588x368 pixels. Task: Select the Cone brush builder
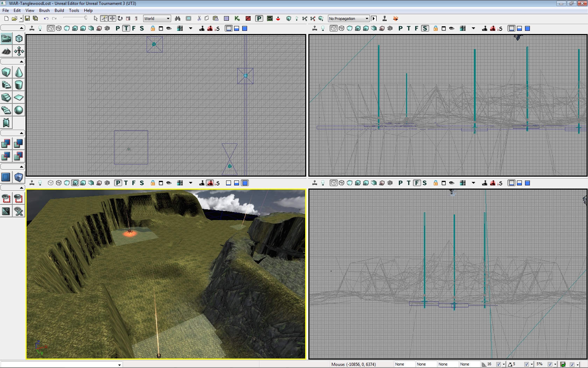point(19,72)
